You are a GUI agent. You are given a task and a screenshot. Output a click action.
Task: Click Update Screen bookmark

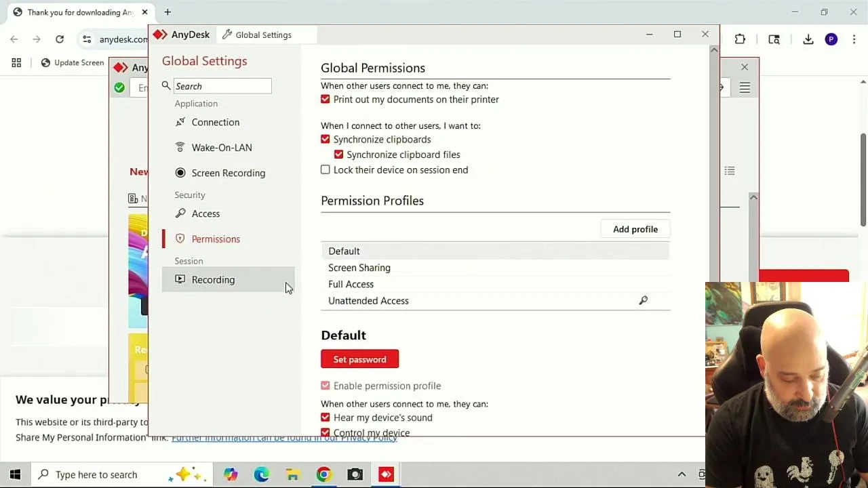pos(72,62)
